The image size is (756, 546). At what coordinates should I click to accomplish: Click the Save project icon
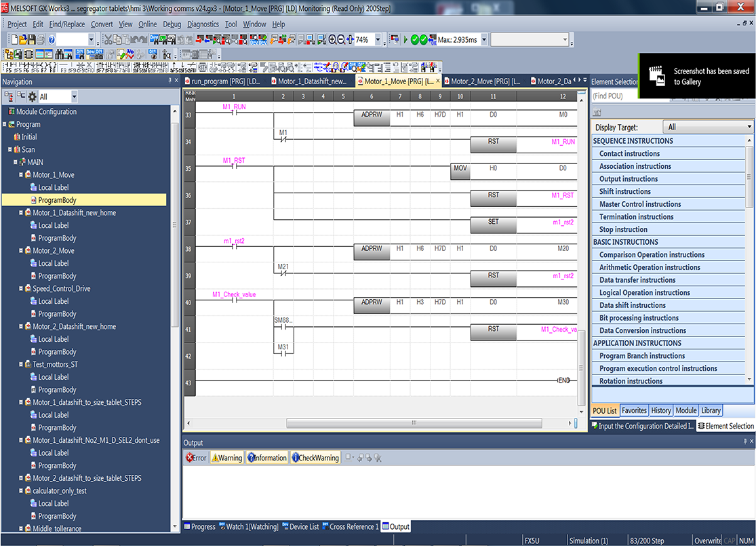(31, 40)
